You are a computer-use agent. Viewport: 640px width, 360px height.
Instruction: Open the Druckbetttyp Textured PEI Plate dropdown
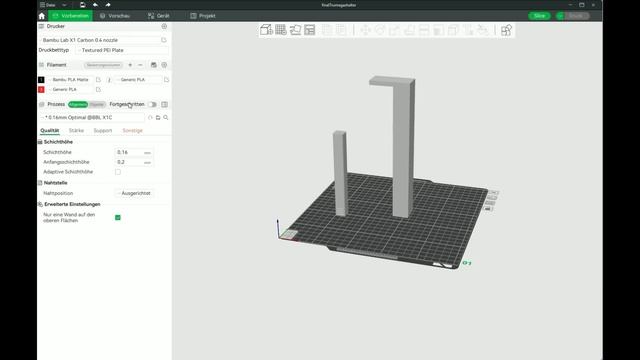122,50
